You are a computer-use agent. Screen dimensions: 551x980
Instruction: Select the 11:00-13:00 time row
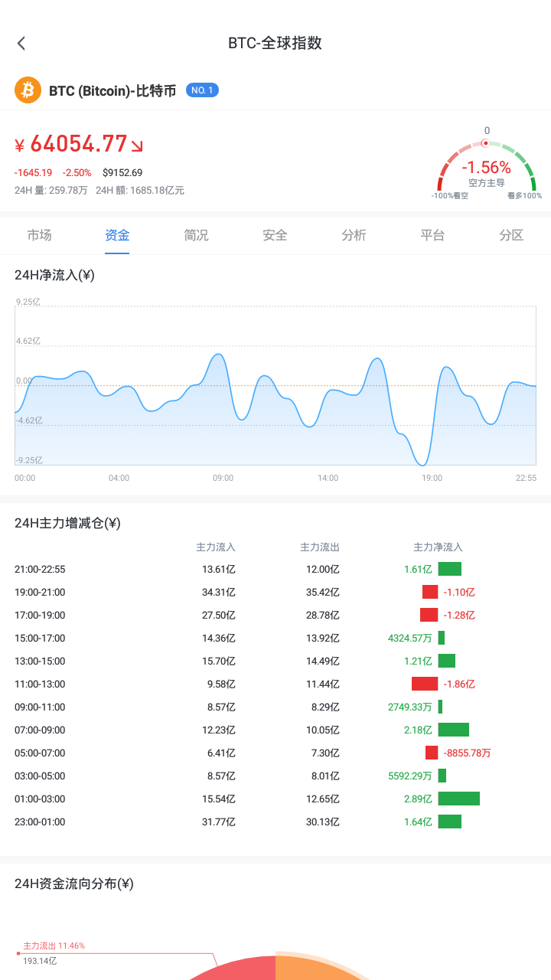point(275,684)
